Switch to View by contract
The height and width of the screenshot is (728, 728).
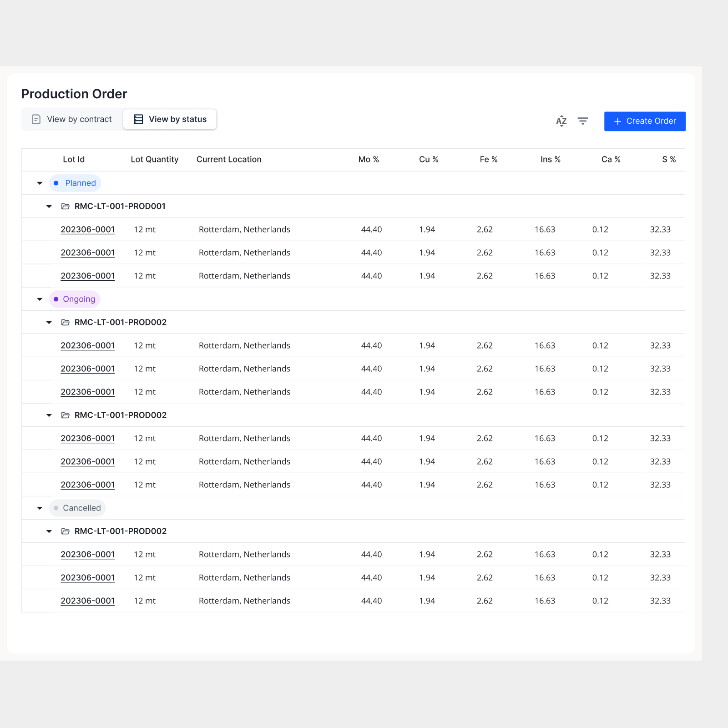tap(71, 119)
